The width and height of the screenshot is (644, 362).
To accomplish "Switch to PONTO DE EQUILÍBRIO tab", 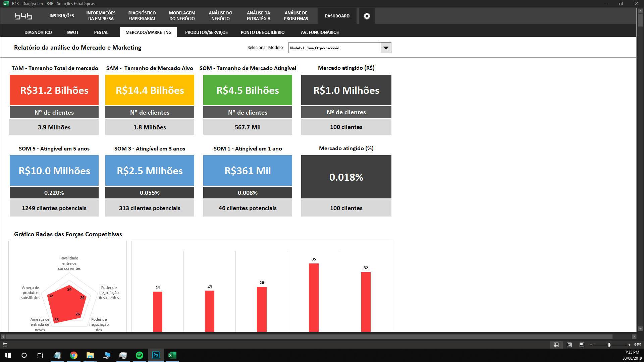I will coord(263,32).
